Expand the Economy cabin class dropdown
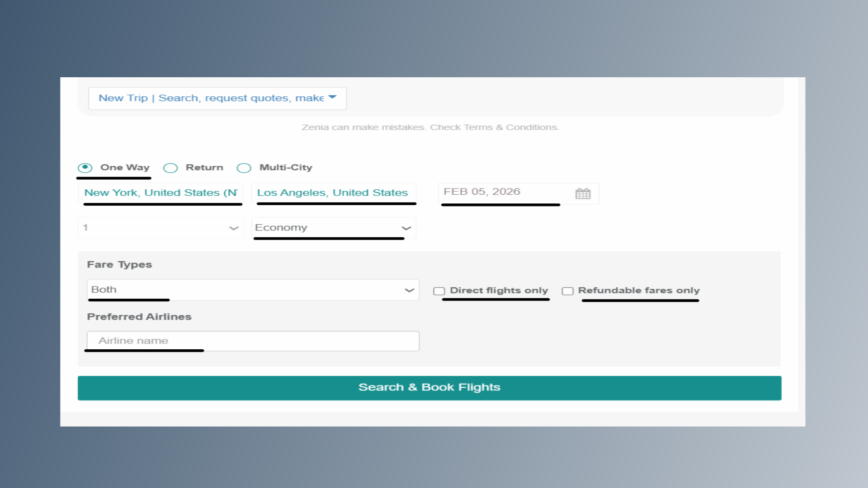Screen dimensions: 868x488 pos(325,228)
